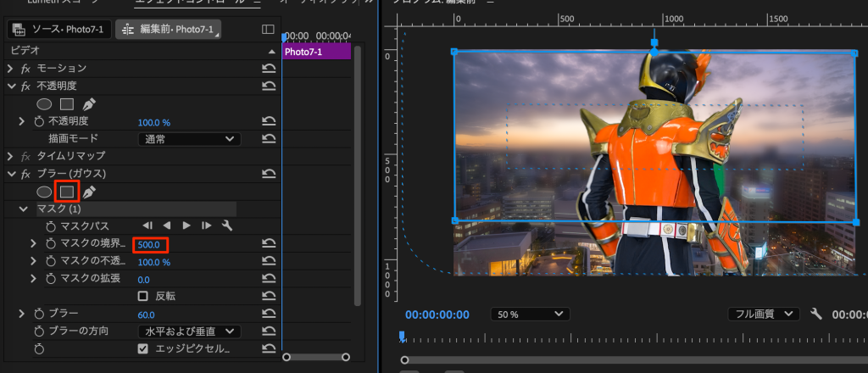
Task: Click the pen mask tool under ブラー (ガウス)
Action: click(89, 192)
